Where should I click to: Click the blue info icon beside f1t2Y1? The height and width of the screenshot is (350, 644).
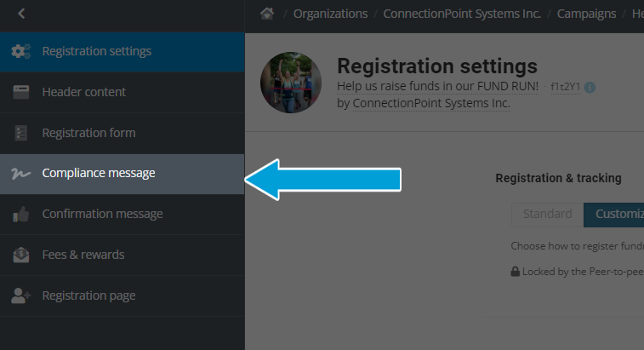590,88
